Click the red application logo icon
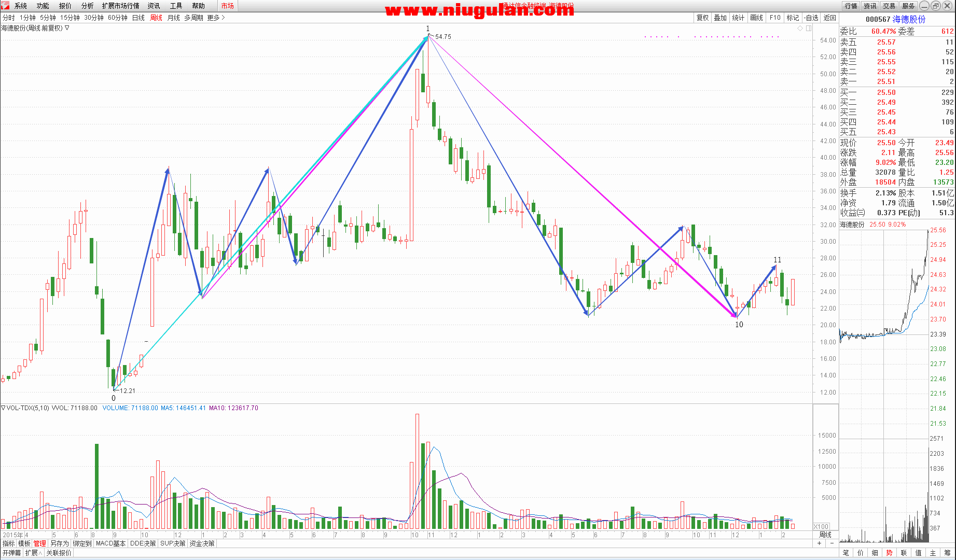956x560 pixels. 5,6
